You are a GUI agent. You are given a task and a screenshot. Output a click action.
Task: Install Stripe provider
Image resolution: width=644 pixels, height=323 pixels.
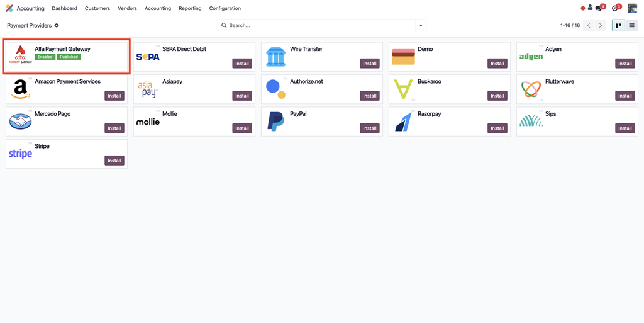114,161
